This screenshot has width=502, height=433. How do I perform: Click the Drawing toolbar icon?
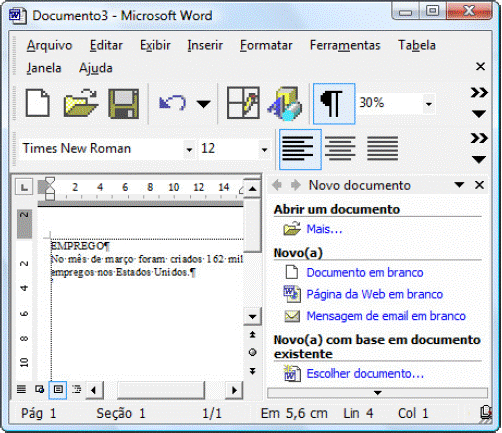point(284,103)
